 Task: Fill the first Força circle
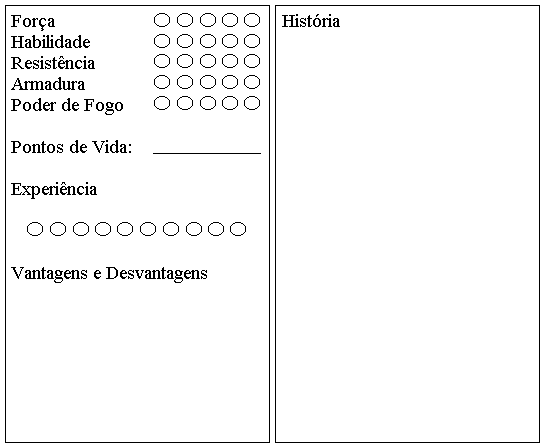tap(162, 20)
